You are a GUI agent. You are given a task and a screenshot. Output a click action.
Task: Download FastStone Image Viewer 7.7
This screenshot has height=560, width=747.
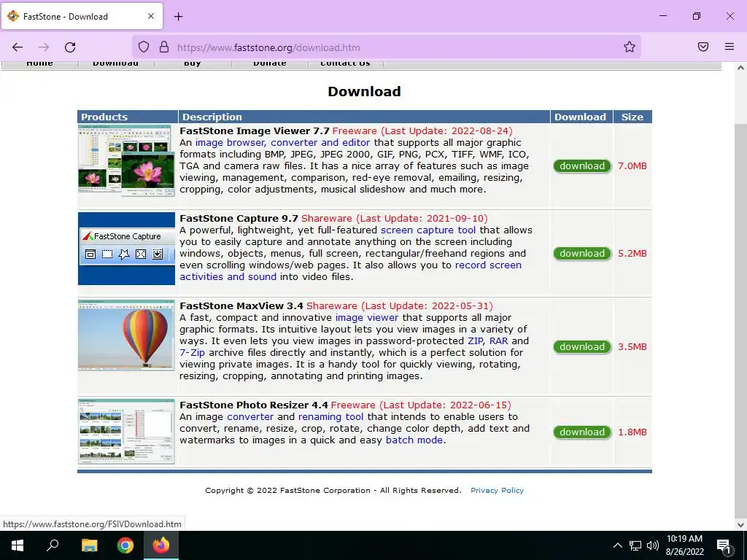point(581,166)
